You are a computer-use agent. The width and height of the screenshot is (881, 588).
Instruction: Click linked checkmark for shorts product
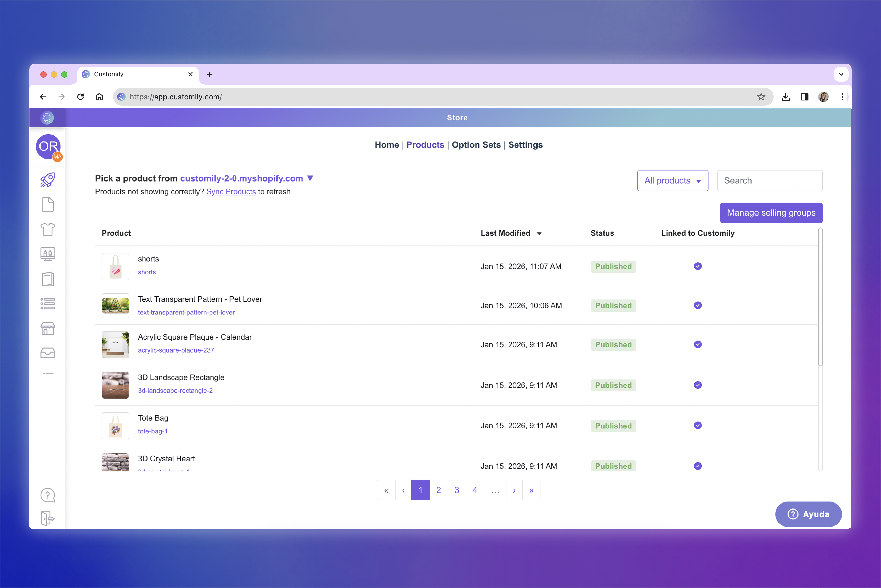tap(698, 266)
